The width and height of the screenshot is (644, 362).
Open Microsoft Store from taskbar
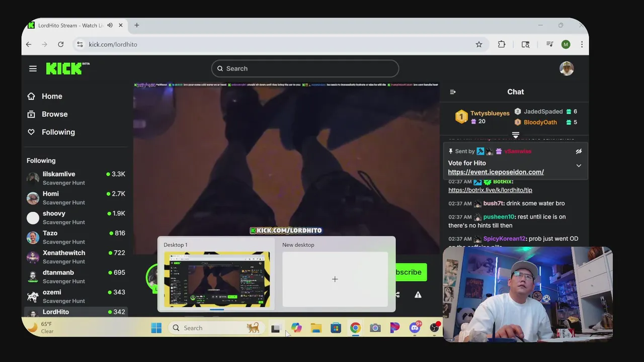coord(336,328)
